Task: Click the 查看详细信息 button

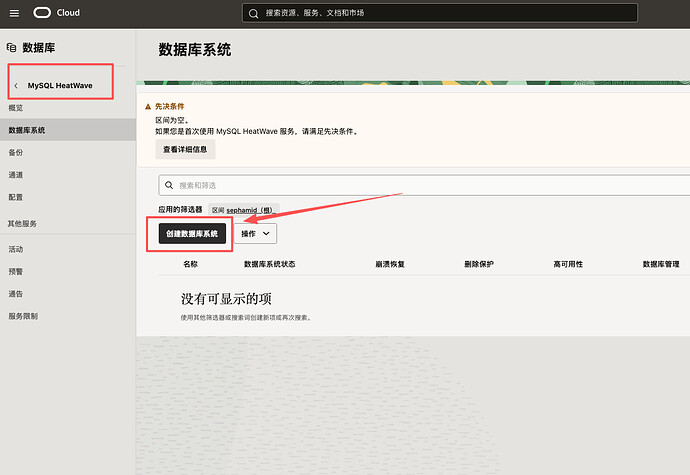Action: [184, 150]
